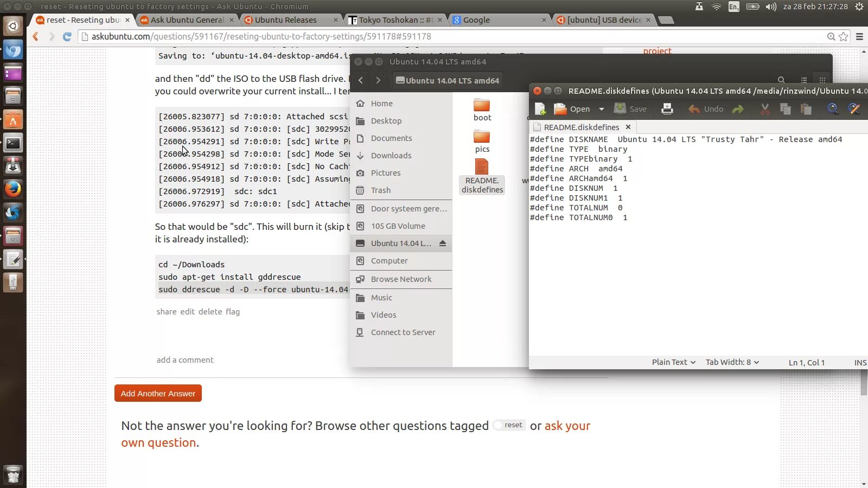Click the 'share' link under the answer
Viewport: 868px width, 488px height.
tap(167, 312)
